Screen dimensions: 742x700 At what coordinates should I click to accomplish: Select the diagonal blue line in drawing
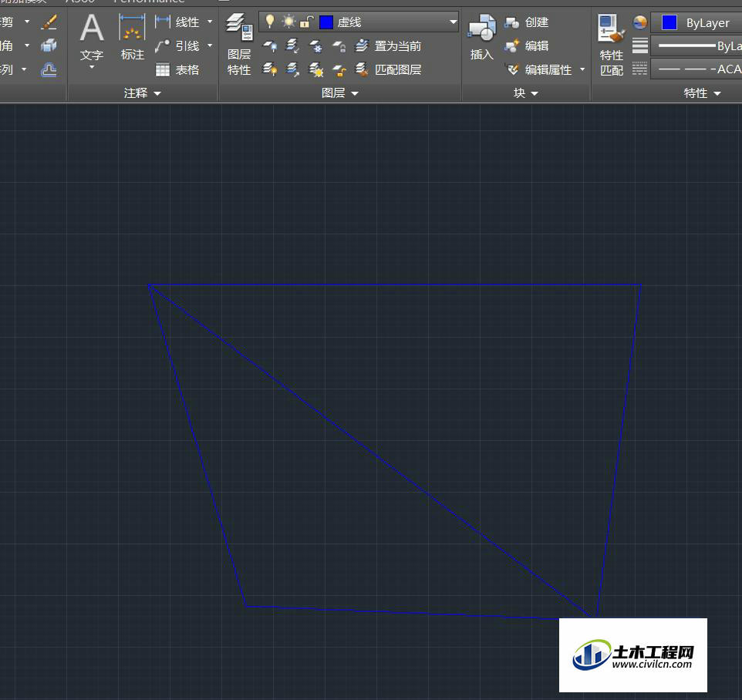coord(371,450)
